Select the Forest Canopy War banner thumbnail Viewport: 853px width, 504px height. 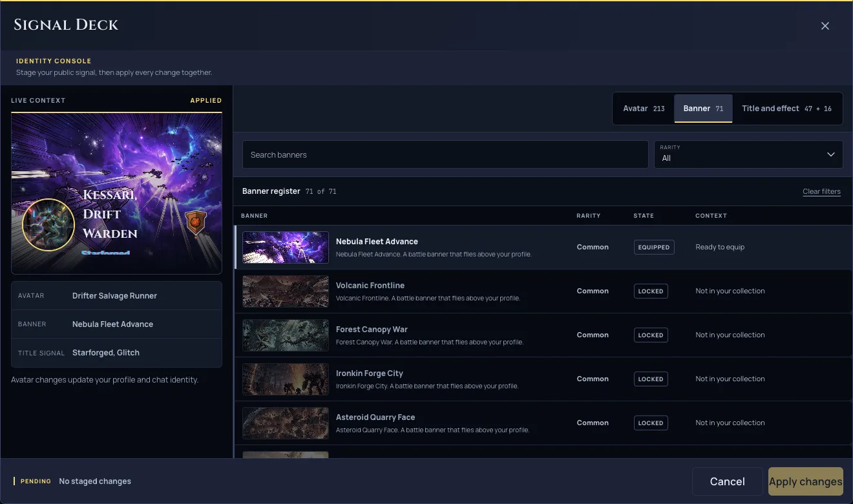(x=286, y=335)
